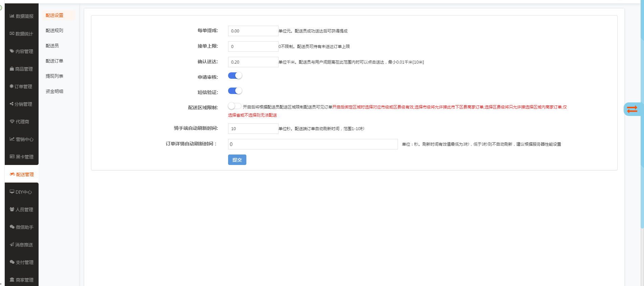
Task: Click the 营销中心 line chart icon
Action: click(12, 139)
